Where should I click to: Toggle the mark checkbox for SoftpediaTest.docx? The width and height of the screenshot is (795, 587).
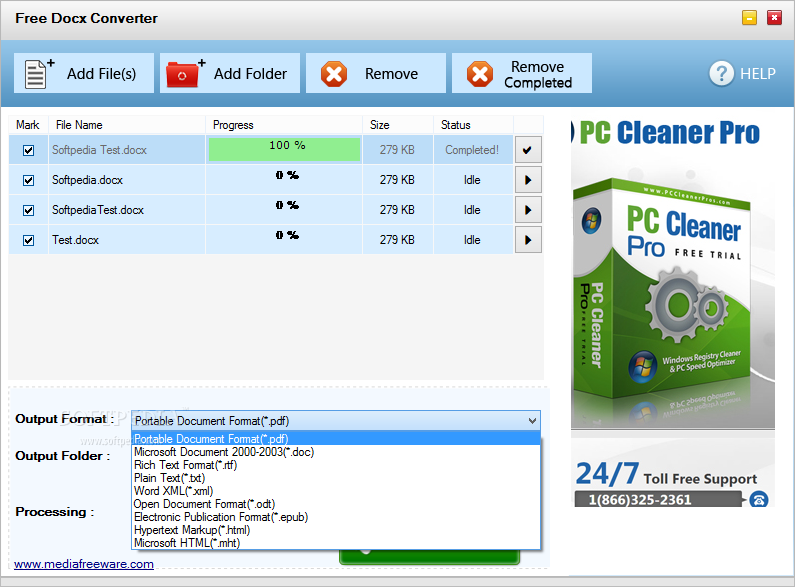pos(28,210)
